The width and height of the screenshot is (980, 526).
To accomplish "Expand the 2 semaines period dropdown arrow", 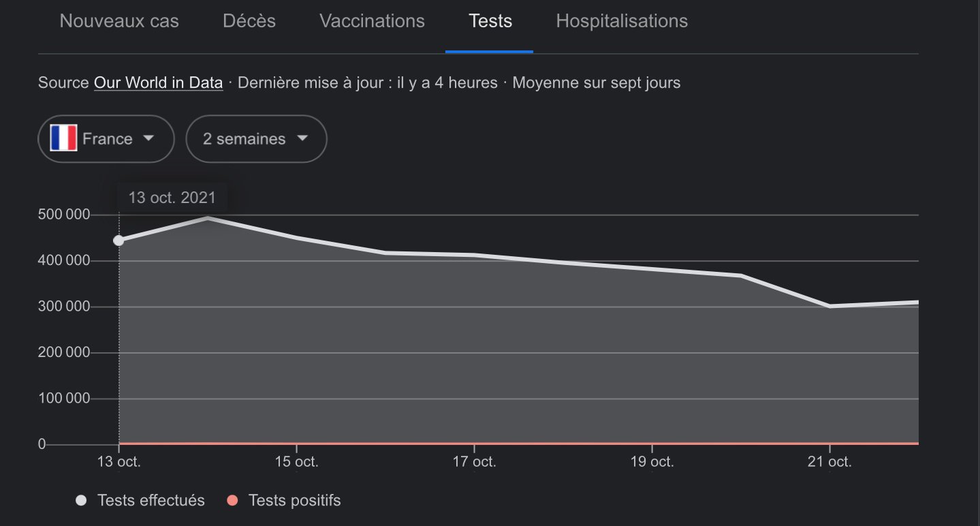I will 302,138.
